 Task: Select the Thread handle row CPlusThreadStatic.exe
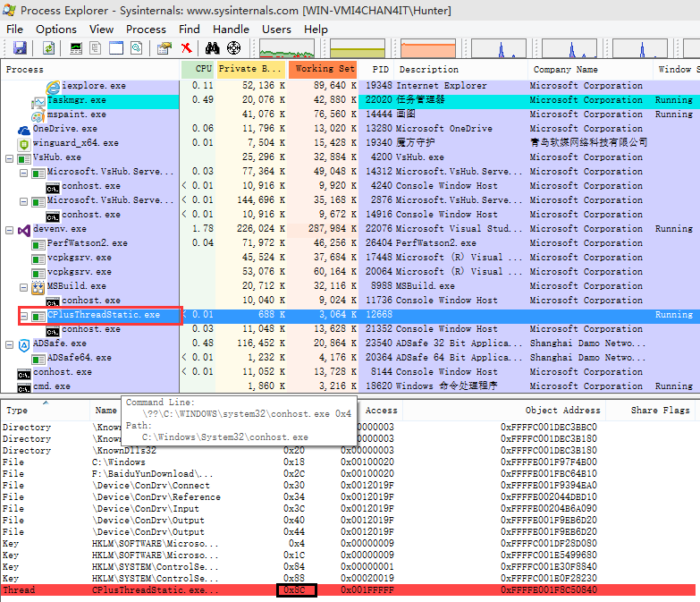349,590
